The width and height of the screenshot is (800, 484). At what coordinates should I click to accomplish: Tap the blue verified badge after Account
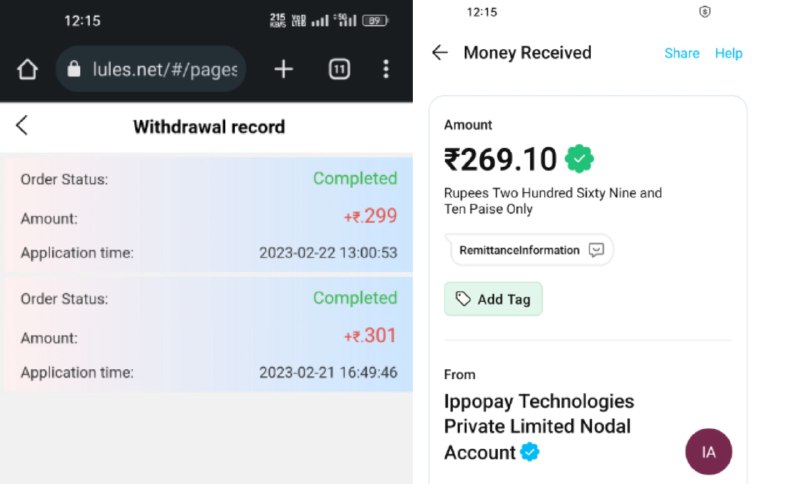click(x=530, y=452)
